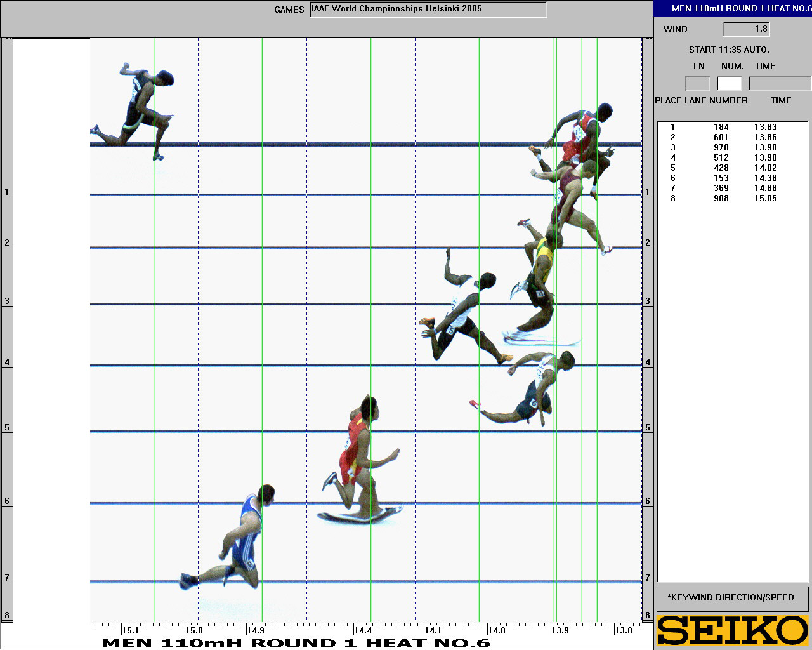Click the empty NUM input box
812x650 pixels.
(x=730, y=84)
